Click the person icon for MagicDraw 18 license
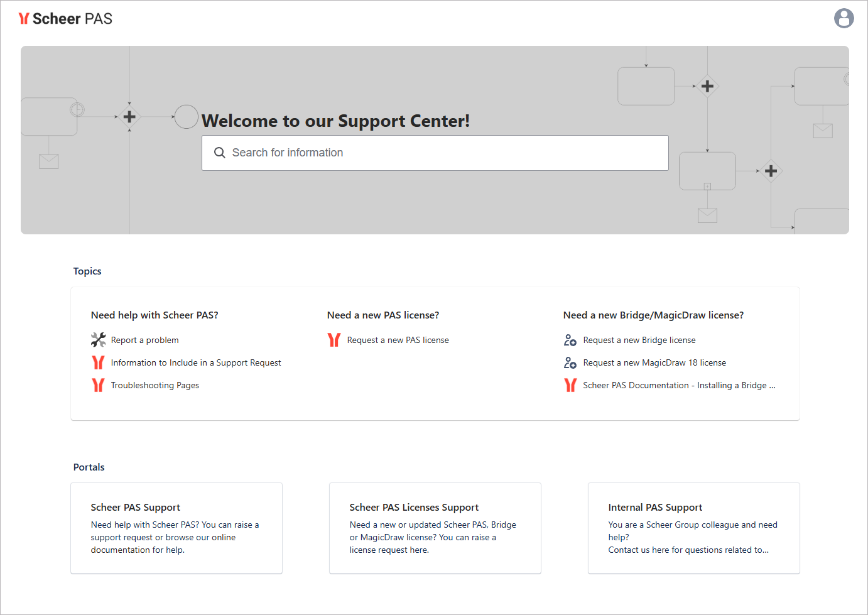The height and width of the screenshot is (615, 868). tap(570, 362)
